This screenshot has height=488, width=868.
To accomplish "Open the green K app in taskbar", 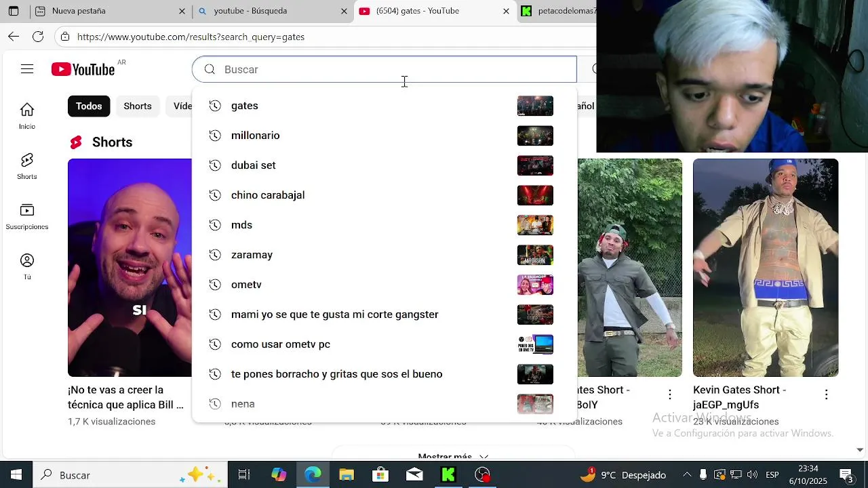I will [x=448, y=475].
